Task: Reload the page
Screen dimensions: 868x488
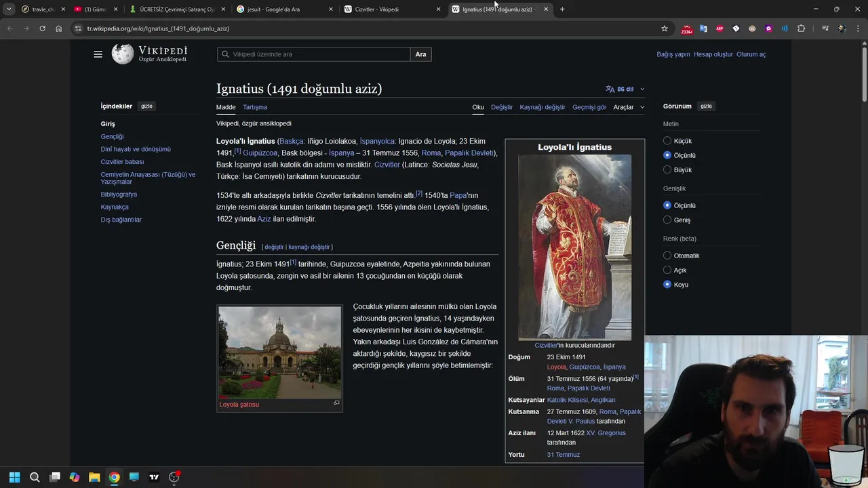Action: click(x=42, y=28)
